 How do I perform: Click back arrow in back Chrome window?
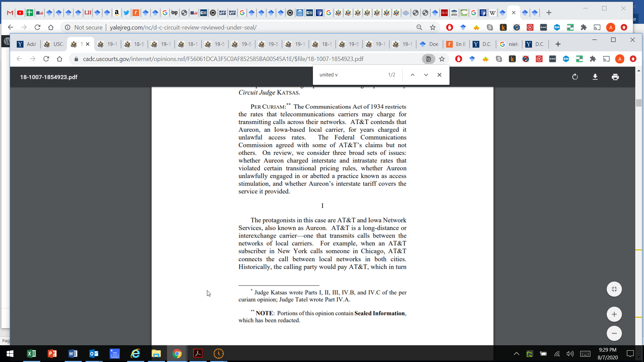tap(10, 27)
